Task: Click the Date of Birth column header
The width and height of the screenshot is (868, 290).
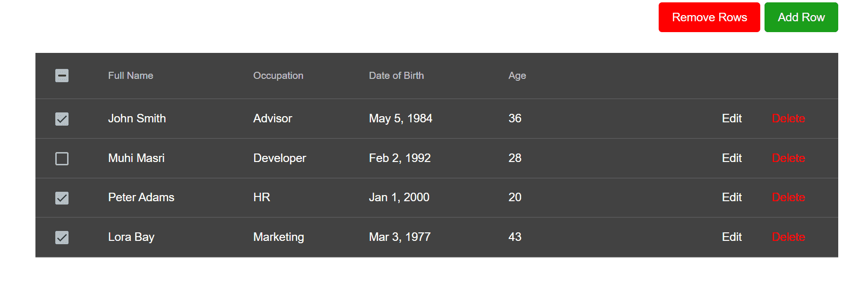Action: (396, 76)
